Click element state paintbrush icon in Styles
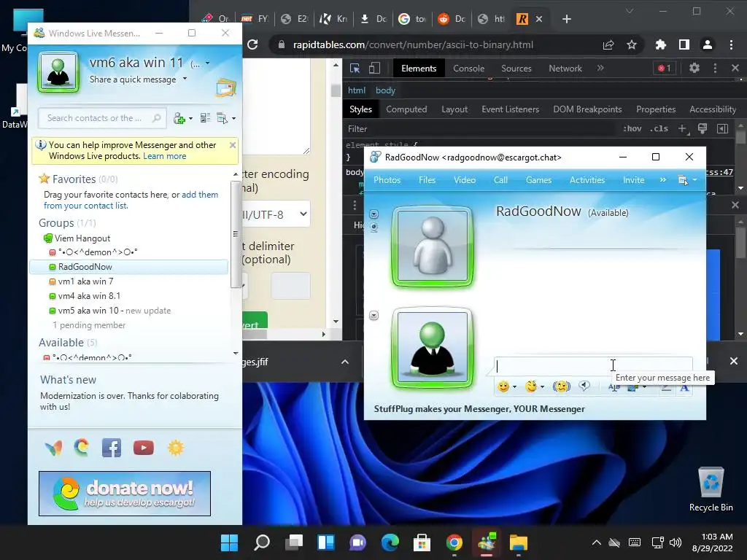The image size is (747, 560). click(703, 128)
